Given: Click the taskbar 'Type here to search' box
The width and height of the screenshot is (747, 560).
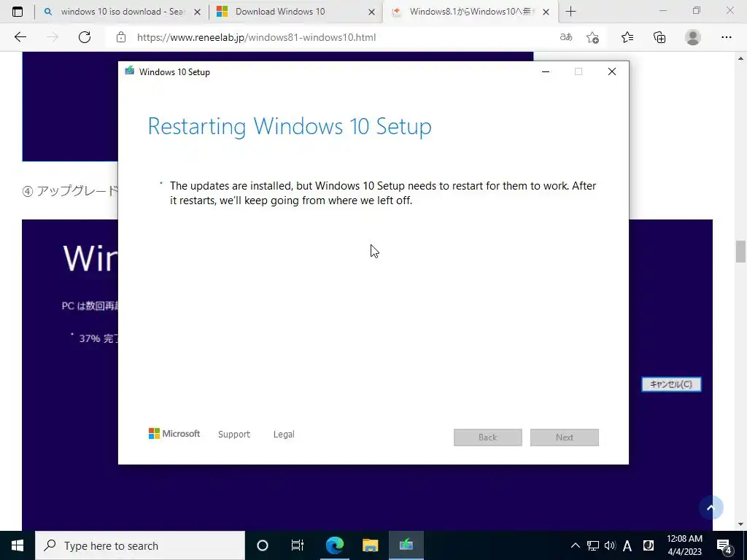Looking at the screenshot, I should [139, 545].
